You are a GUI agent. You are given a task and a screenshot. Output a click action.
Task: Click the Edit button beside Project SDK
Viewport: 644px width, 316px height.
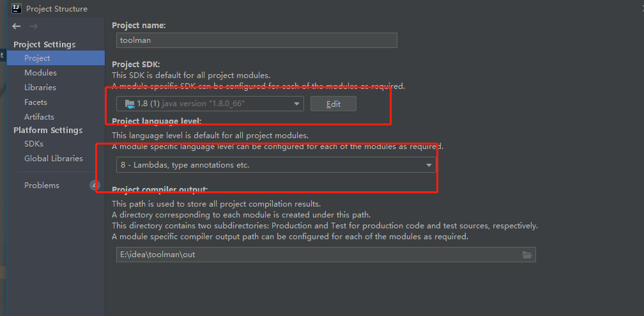(333, 104)
